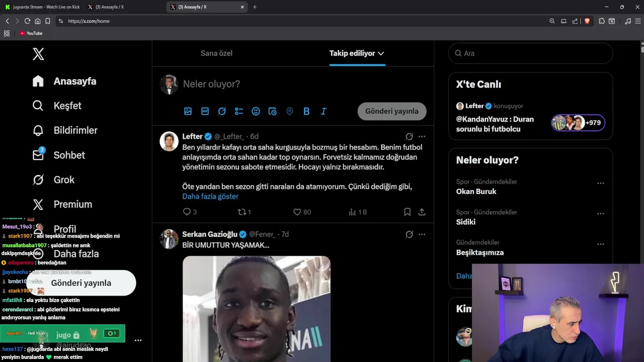
Task: Reply to Lefter's post
Action: click(x=190, y=212)
